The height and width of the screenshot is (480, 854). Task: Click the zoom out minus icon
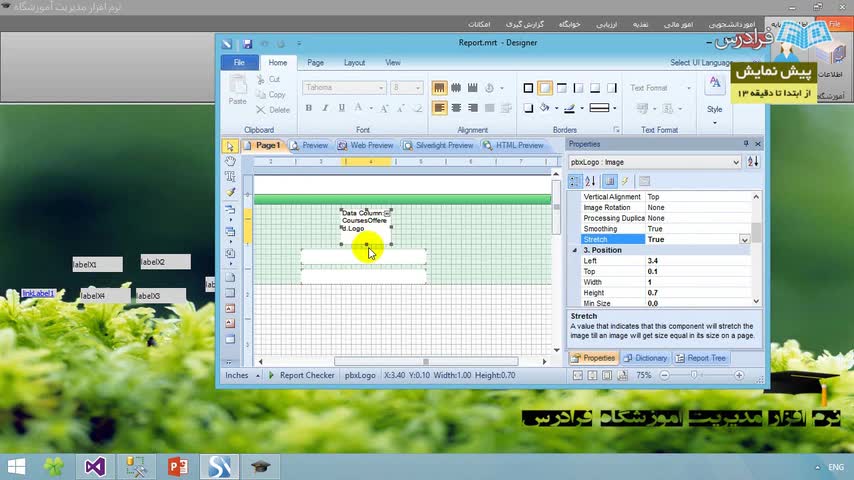pos(664,375)
